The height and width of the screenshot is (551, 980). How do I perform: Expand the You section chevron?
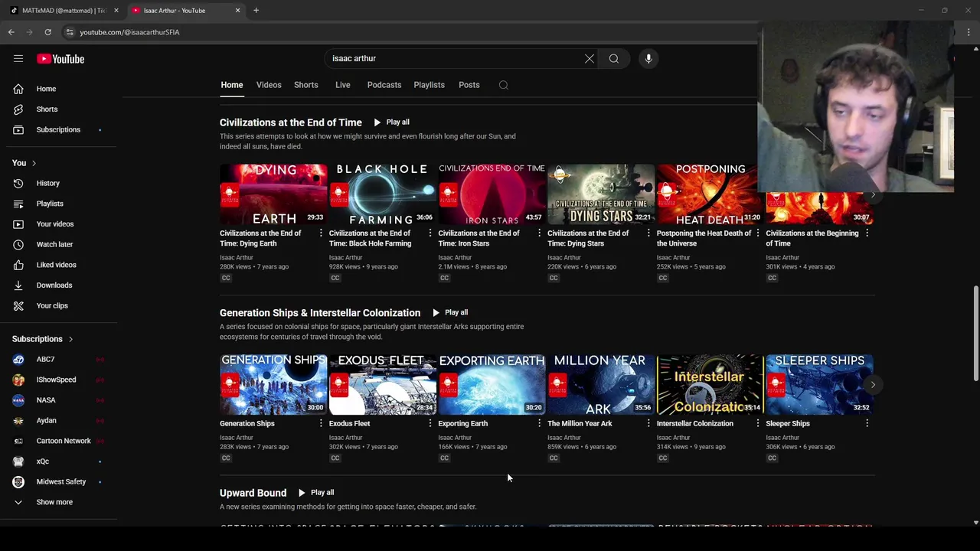click(34, 163)
